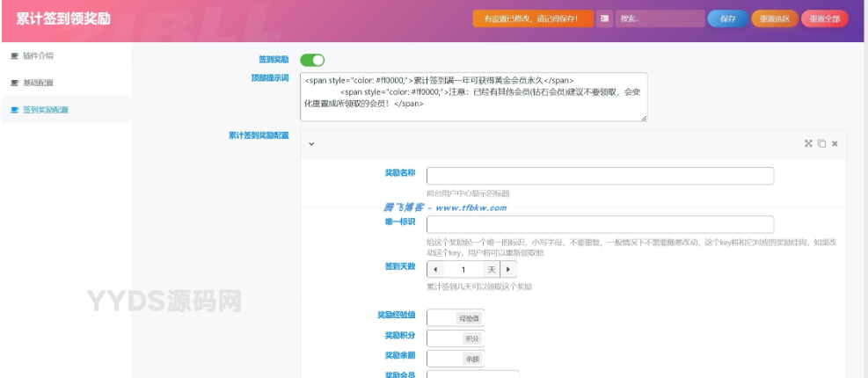
Task: Increase 签到天数 with the right arrow
Action: (508, 270)
